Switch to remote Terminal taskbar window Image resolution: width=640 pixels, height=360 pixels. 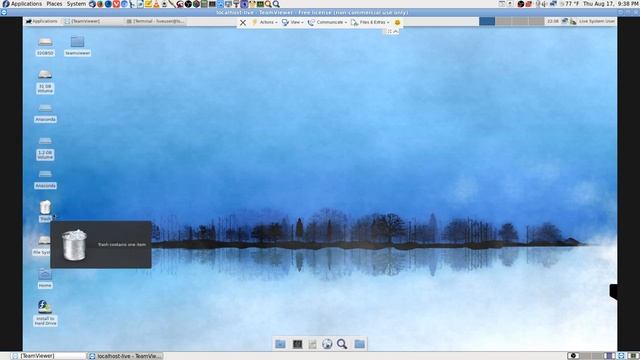click(155, 21)
